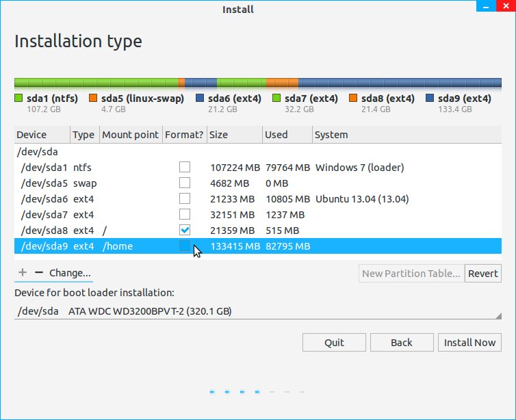Click the Back button
Viewport: 516px width, 420px height.
point(402,343)
